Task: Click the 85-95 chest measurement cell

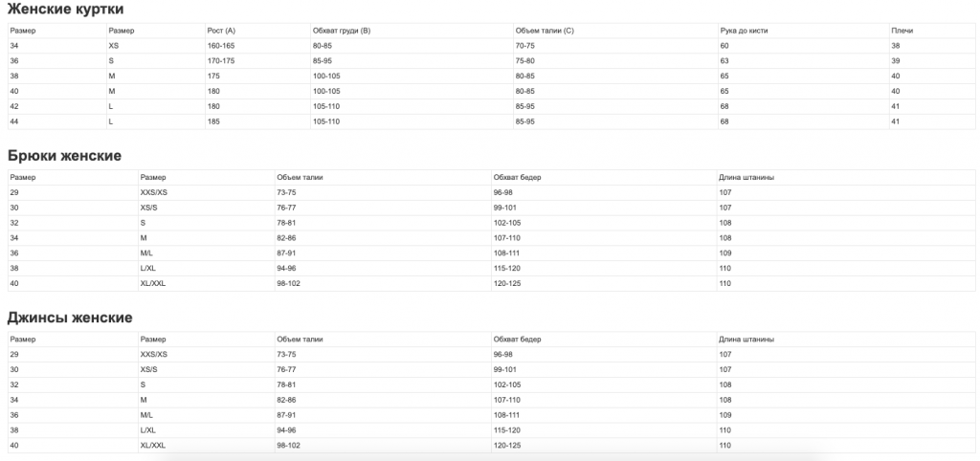Action: point(324,60)
